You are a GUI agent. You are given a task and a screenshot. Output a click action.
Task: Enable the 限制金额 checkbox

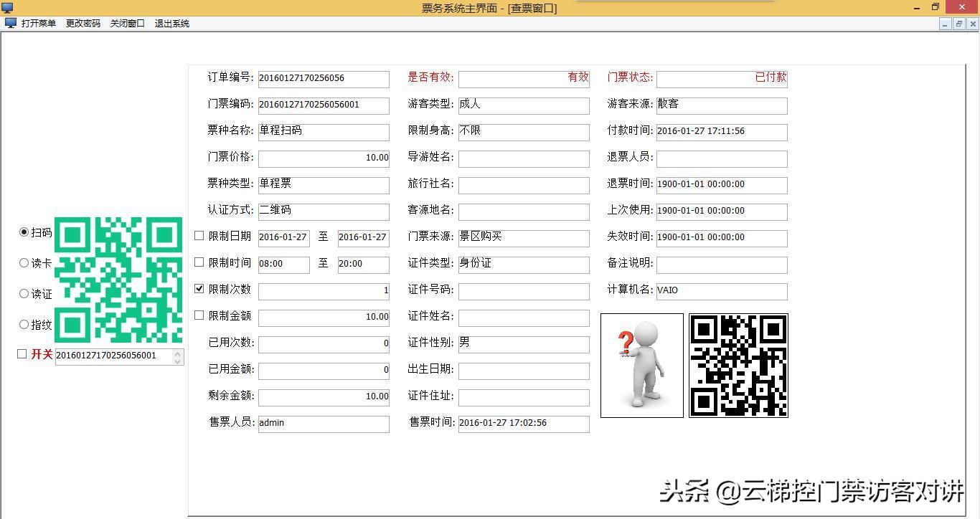(199, 315)
